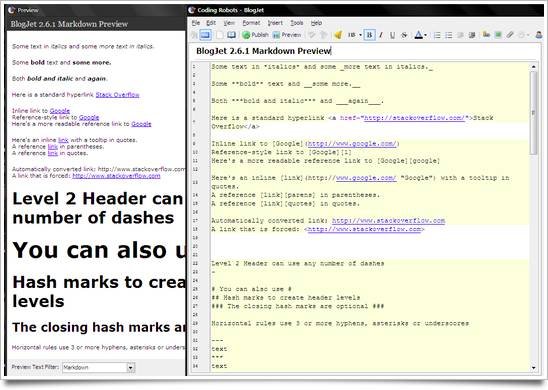The width and height of the screenshot is (548, 390).
Task: Click the Preview toolbar button
Action: point(287,35)
